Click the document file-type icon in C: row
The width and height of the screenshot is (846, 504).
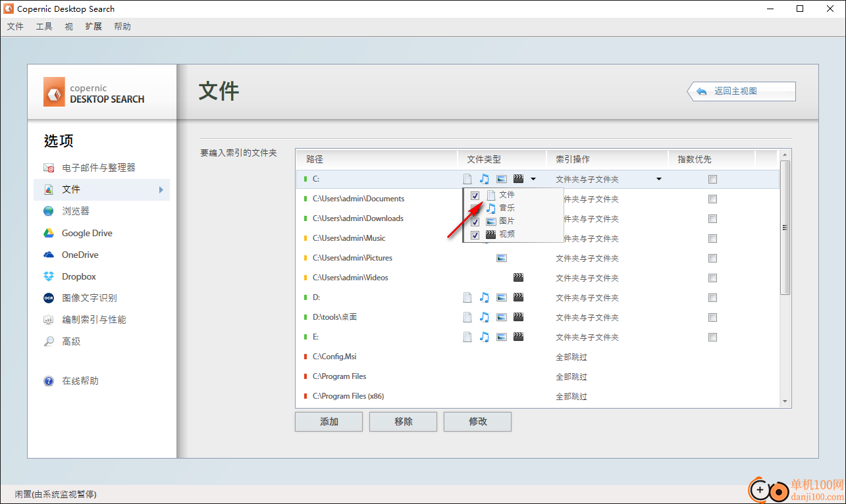467,179
